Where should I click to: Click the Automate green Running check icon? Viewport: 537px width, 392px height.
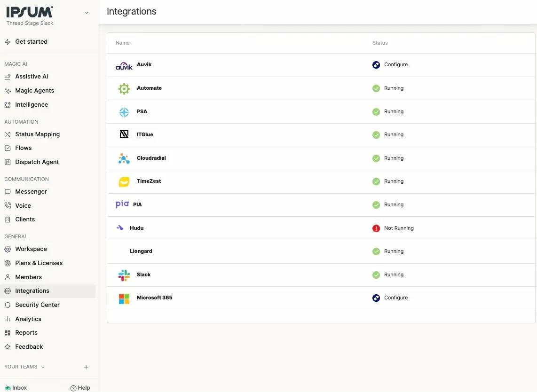376,88
